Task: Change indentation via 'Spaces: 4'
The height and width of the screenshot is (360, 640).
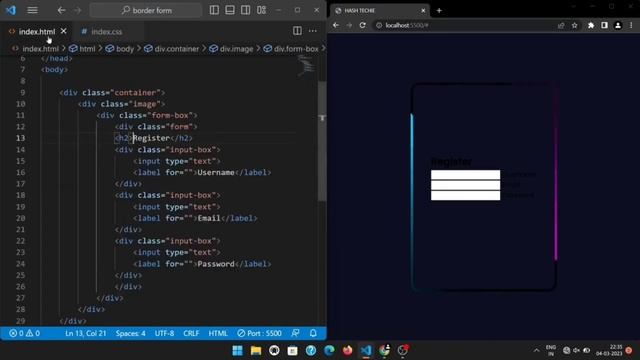Action: 130,333
